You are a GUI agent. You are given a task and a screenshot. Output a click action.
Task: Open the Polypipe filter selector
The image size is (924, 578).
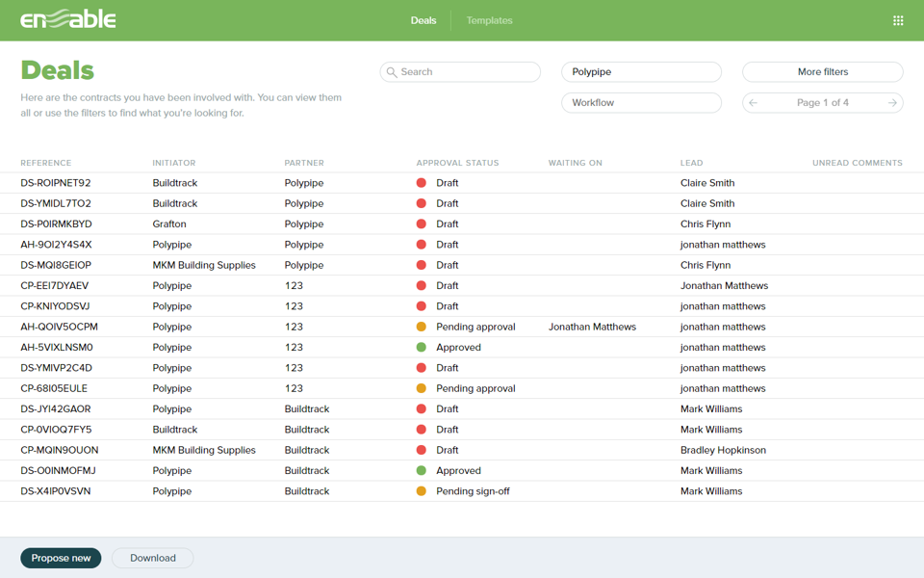click(x=641, y=71)
